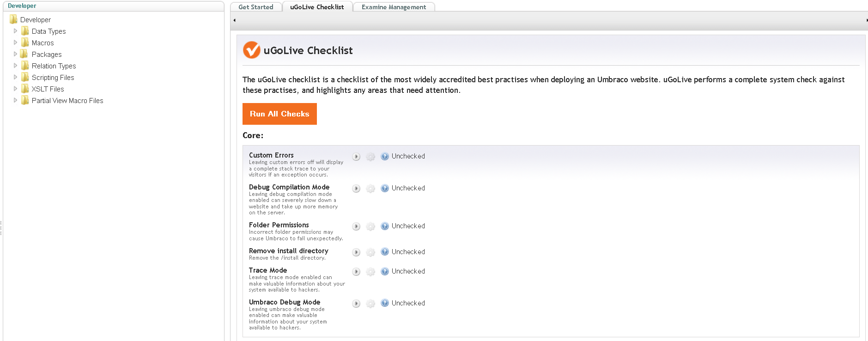
Task: Click the Trace Mode check title
Action: point(268,270)
